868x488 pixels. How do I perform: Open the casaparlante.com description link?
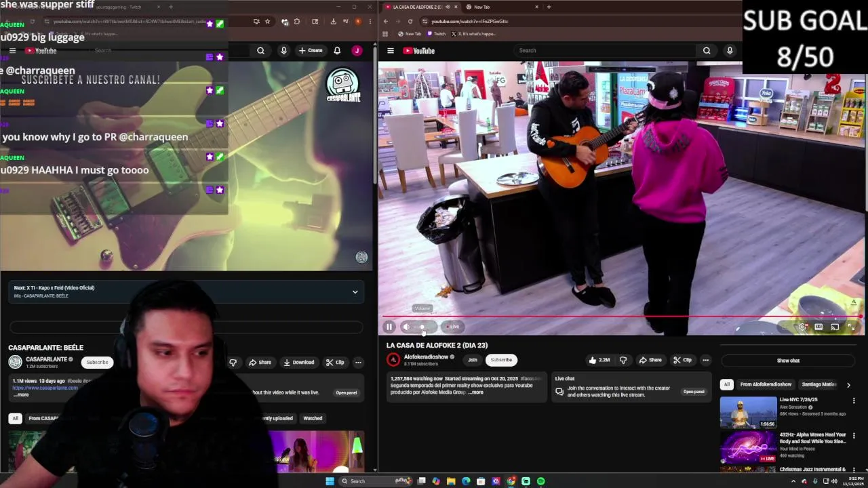tap(45, 388)
